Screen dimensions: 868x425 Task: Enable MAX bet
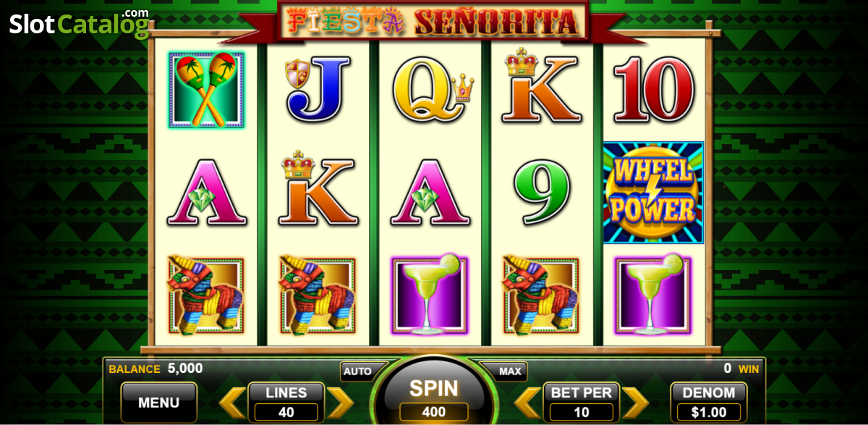510,371
